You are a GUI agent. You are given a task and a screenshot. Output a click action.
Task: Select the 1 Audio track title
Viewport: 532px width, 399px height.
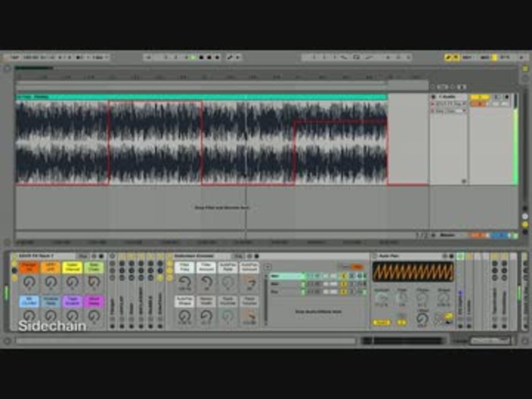pos(448,97)
